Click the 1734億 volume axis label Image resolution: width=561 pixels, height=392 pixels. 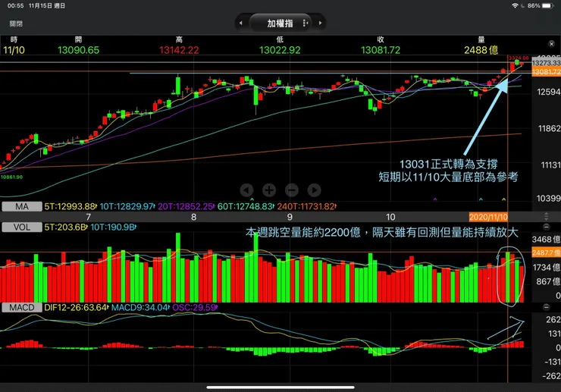coord(547,268)
